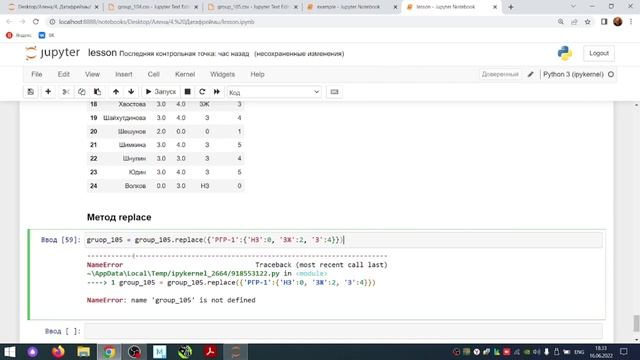Select the Метод replace heading cell
The image size is (640, 360).
click(x=119, y=217)
